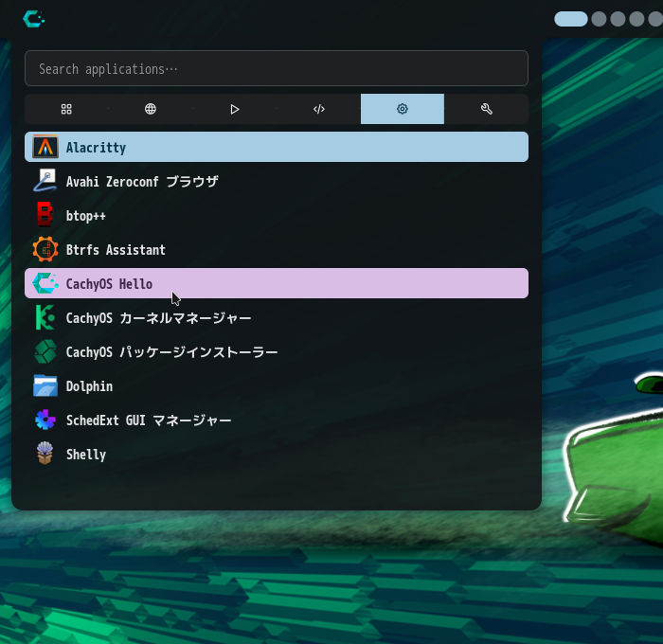Click the Alacritty terminal icon
This screenshot has width=663, height=644.
tap(45, 147)
